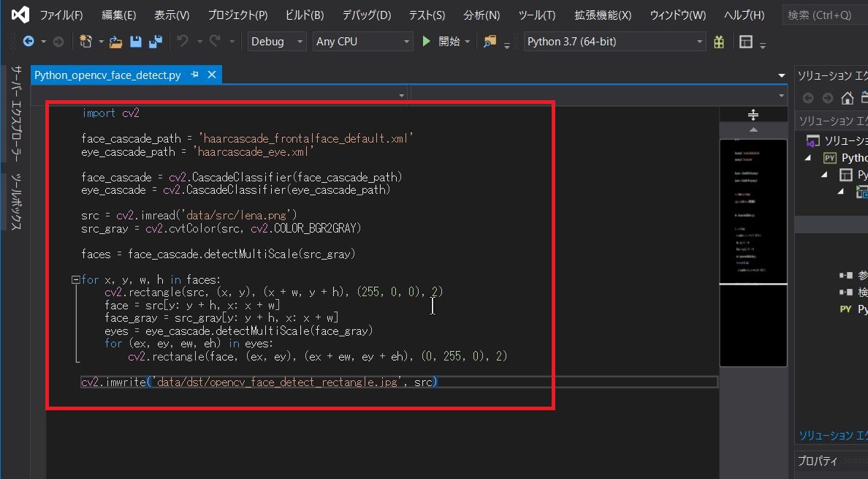Screen dimensions: 868x479
Task: Click the Attach to Process toolbar icon
Action: [x=490, y=42]
